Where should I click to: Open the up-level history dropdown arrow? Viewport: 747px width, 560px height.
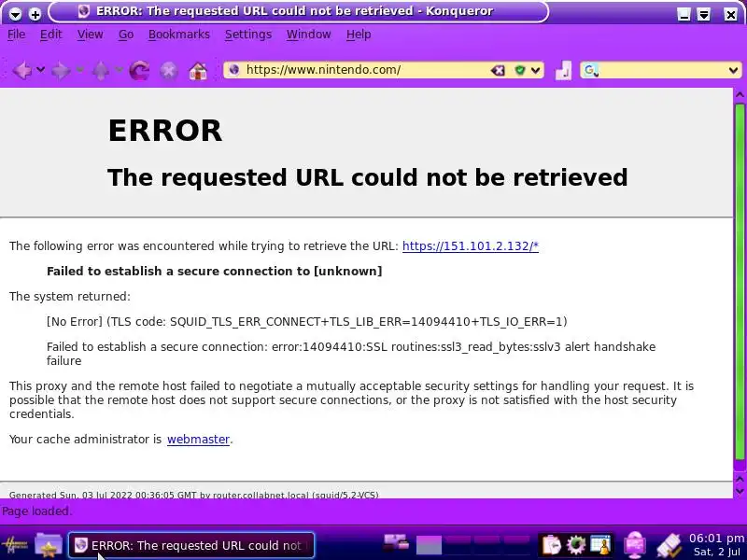[x=119, y=71]
